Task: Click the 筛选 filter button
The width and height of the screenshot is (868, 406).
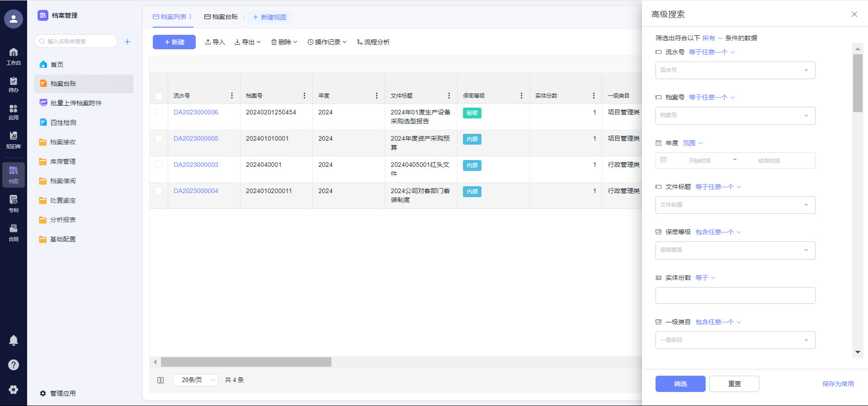Action: coord(680,384)
